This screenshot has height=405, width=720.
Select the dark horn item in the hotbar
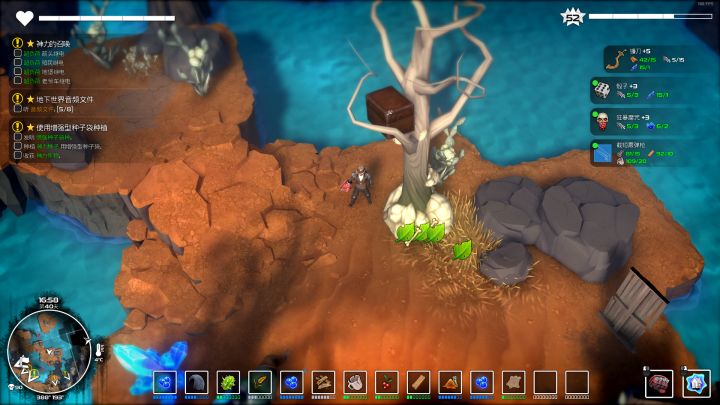coord(197,382)
